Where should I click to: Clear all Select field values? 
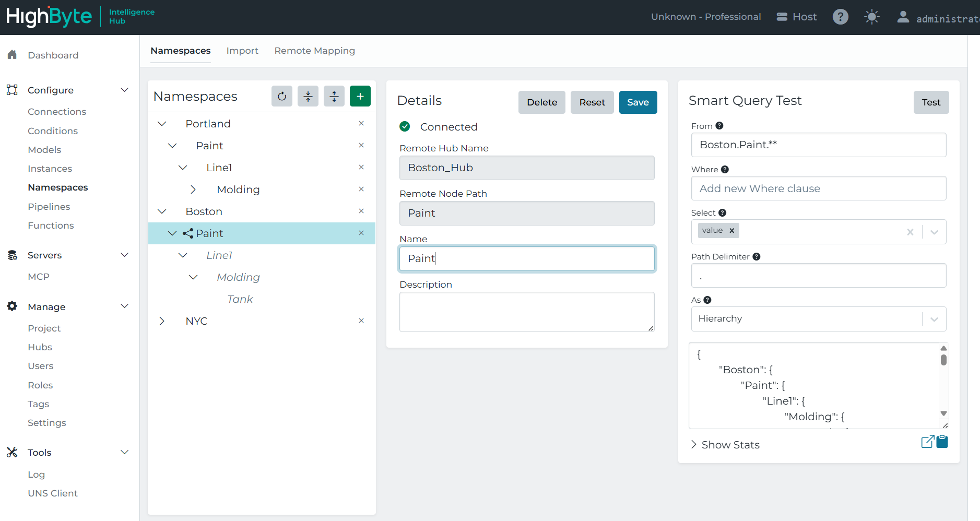click(x=910, y=232)
